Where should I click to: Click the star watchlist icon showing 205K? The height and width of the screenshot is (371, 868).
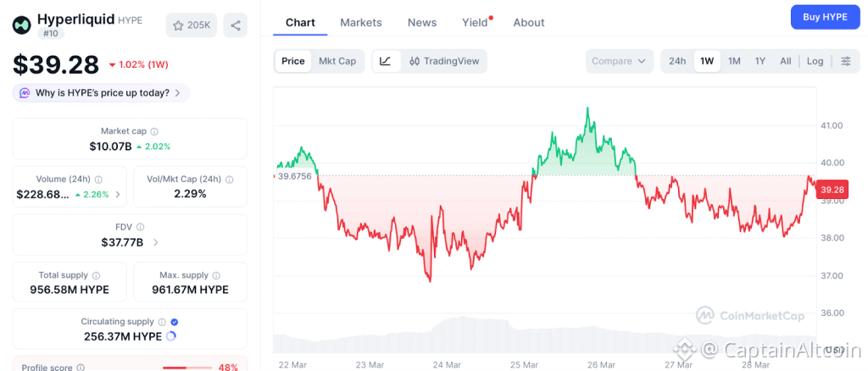[192, 25]
